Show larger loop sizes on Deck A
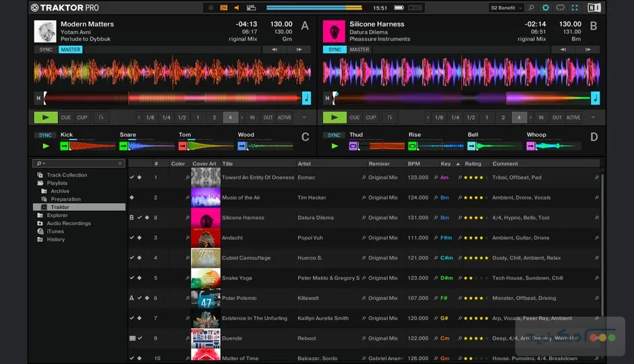The image size is (634, 364). (x=241, y=117)
